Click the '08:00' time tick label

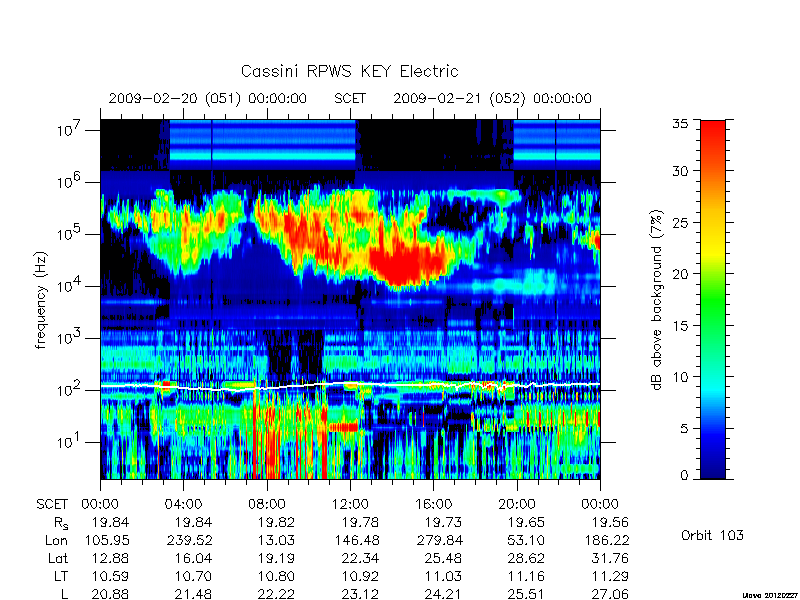(267, 505)
